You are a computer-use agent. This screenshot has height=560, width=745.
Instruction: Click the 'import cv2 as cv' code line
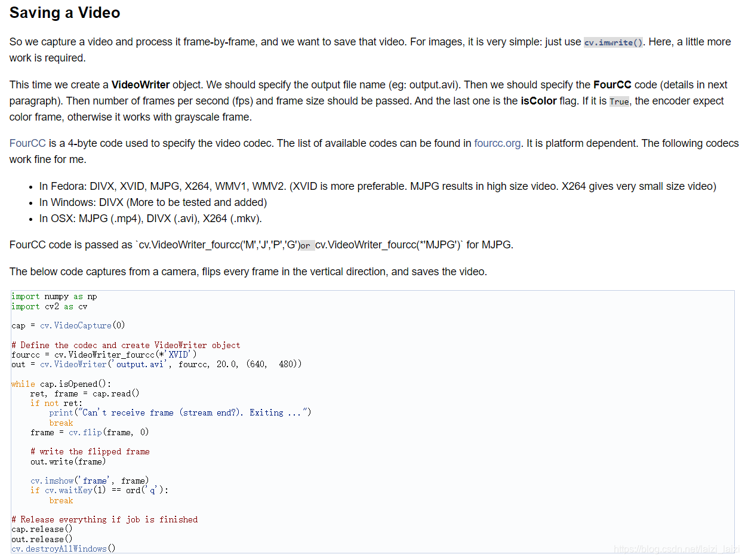coord(50,306)
